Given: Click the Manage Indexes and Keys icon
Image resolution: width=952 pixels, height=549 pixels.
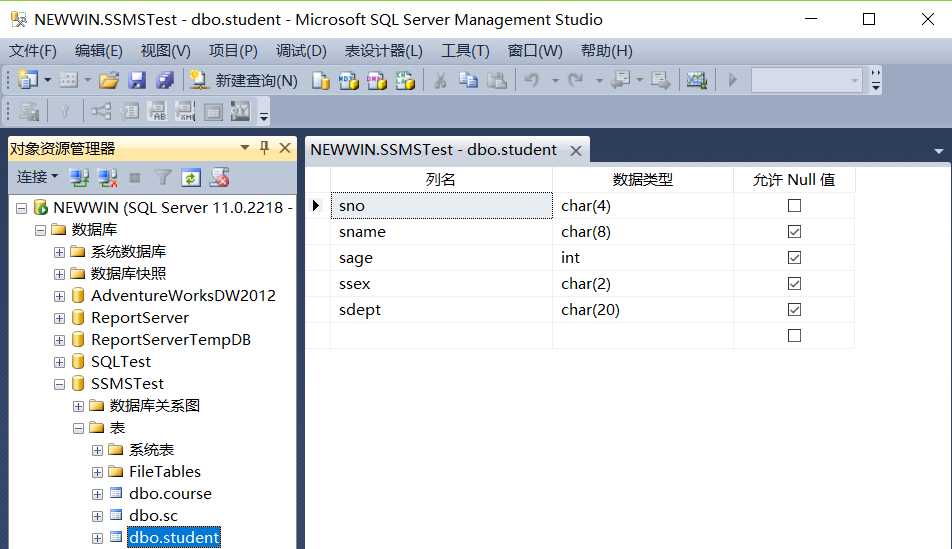Looking at the screenshot, I should point(130,112).
